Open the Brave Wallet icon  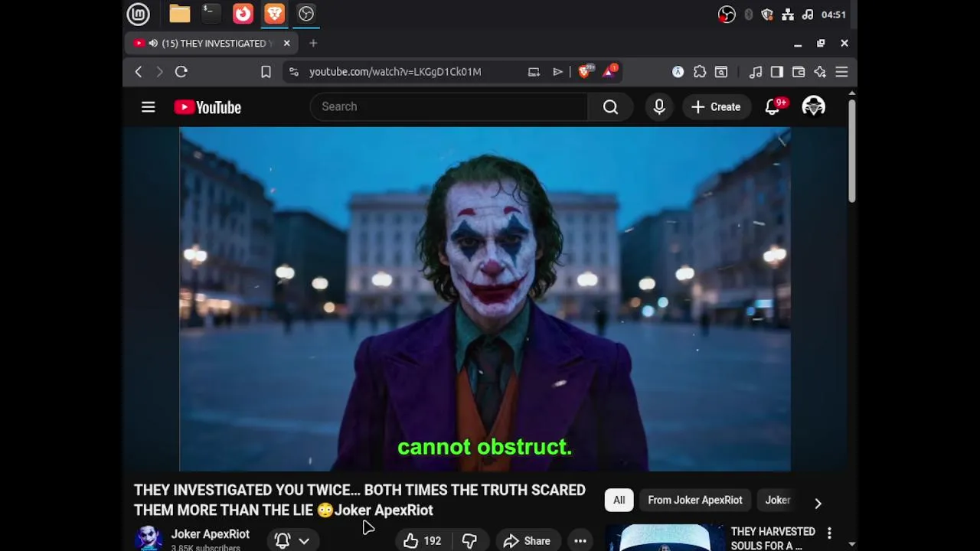pyautogui.click(x=799, y=72)
